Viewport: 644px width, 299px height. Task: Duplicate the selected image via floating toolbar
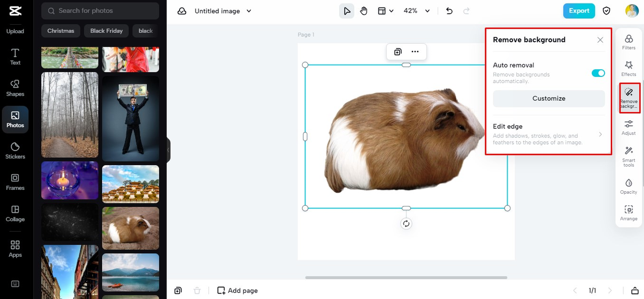(398, 51)
